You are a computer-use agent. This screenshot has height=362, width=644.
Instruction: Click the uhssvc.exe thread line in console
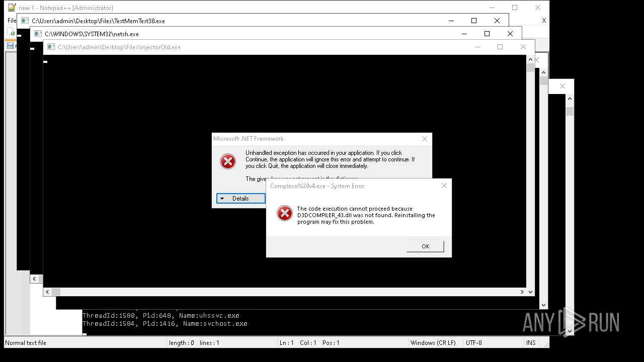(x=160, y=315)
